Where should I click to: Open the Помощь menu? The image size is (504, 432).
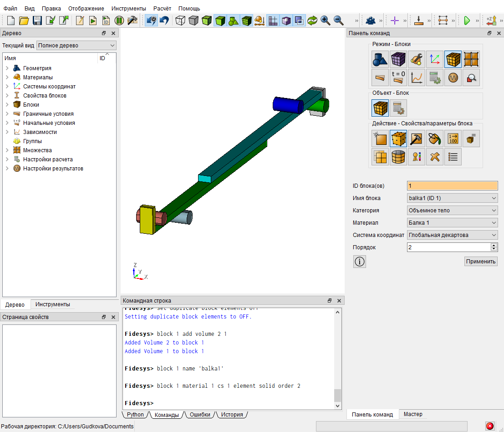click(x=189, y=8)
